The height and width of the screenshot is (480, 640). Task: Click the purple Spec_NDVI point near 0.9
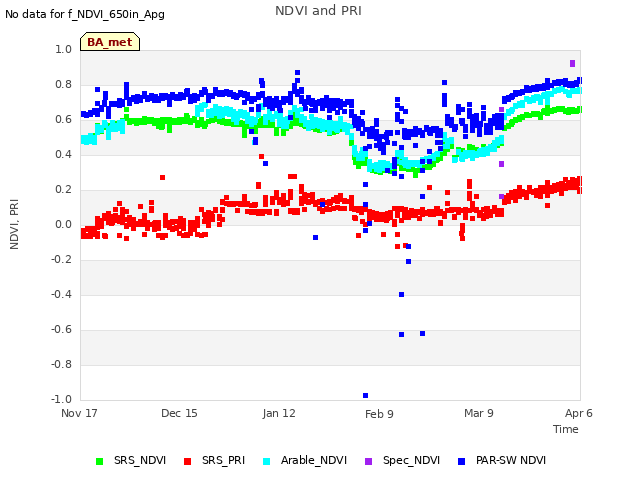pyautogui.click(x=572, y=63)
